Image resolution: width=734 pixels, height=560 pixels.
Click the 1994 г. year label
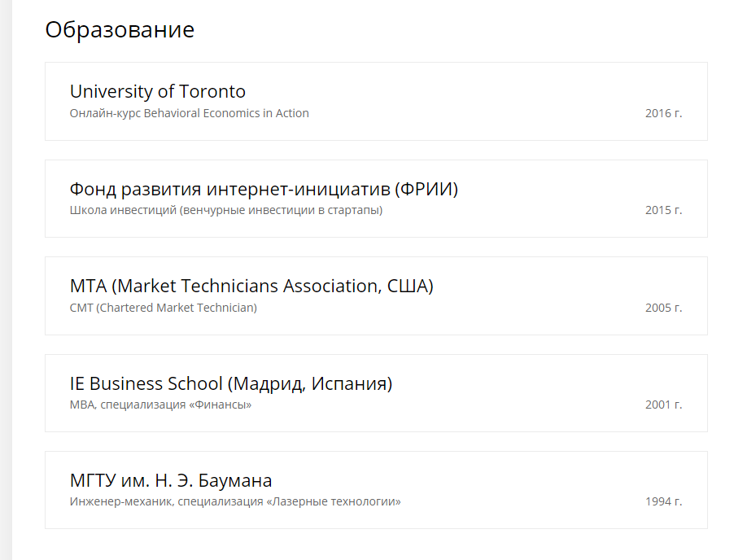(x=663, y=501)
